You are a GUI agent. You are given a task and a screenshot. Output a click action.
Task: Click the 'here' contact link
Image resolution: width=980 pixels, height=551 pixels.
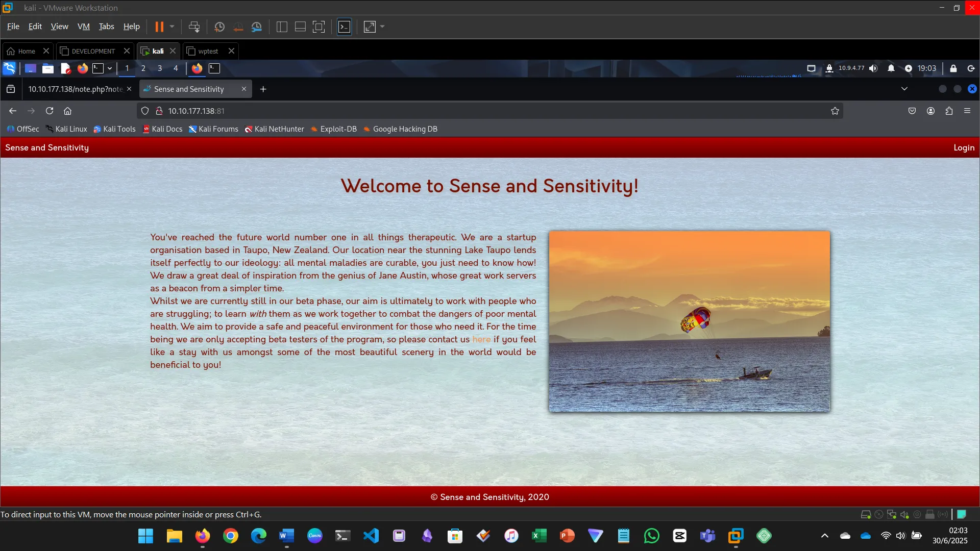(481, 339)
